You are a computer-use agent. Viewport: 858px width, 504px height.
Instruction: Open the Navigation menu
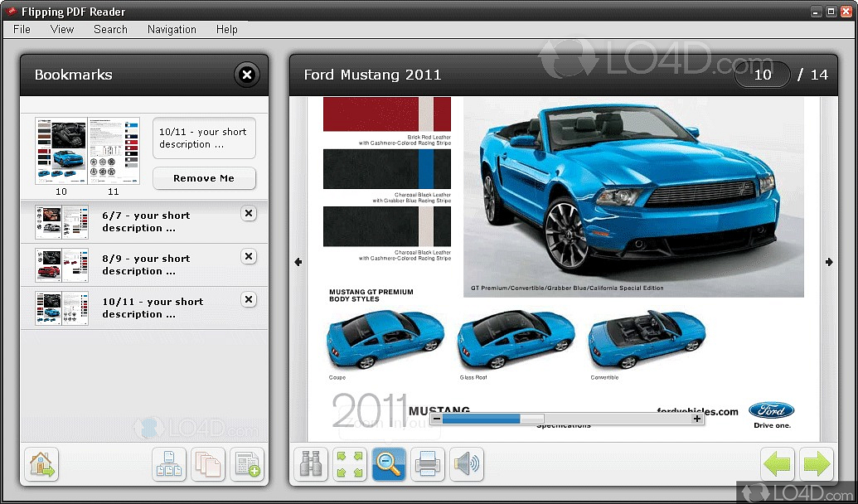pos(172,29)
